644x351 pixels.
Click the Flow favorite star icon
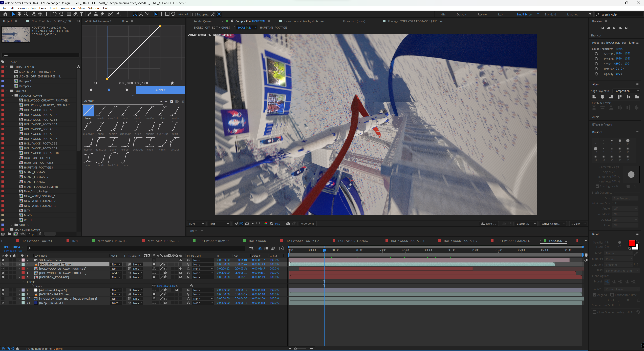[x=172, y=83]
